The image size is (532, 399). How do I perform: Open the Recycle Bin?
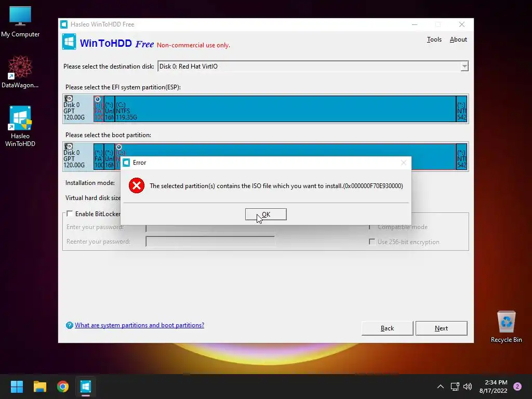[506, 327]
